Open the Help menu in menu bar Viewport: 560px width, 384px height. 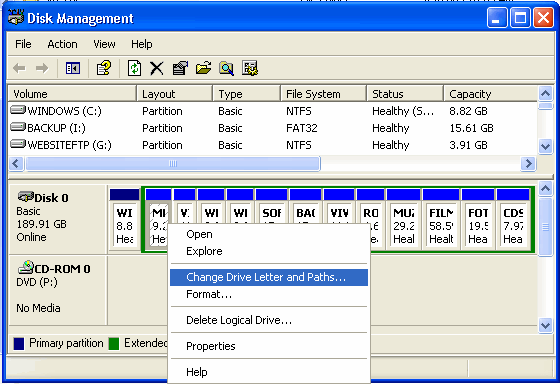pyautogui.click(x=142, y=44)
